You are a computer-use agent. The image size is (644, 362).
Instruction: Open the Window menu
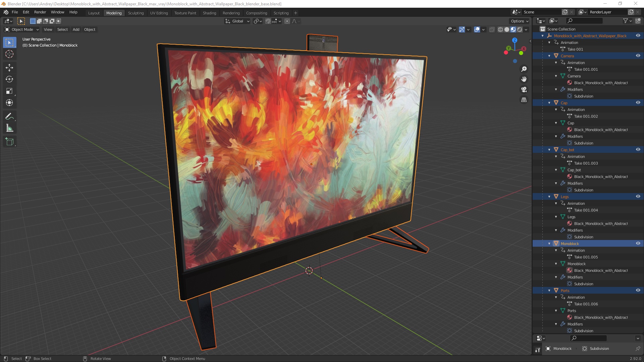click(57, 12)
